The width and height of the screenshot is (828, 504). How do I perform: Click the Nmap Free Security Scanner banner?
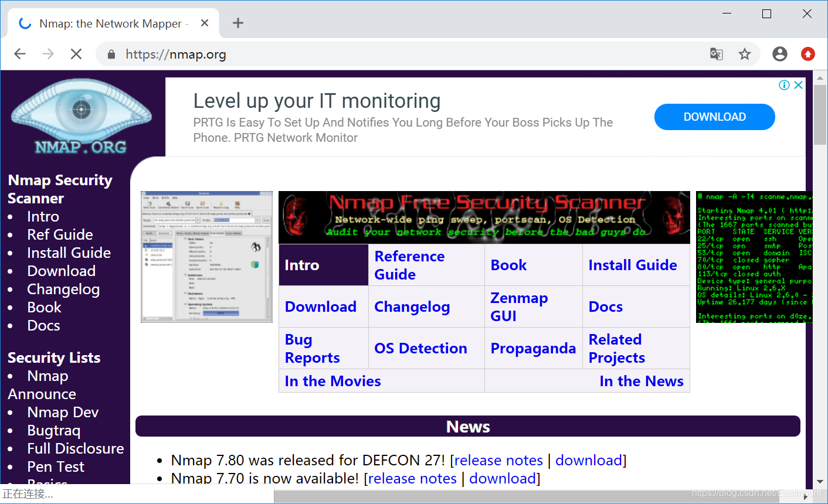coord(484,217)
